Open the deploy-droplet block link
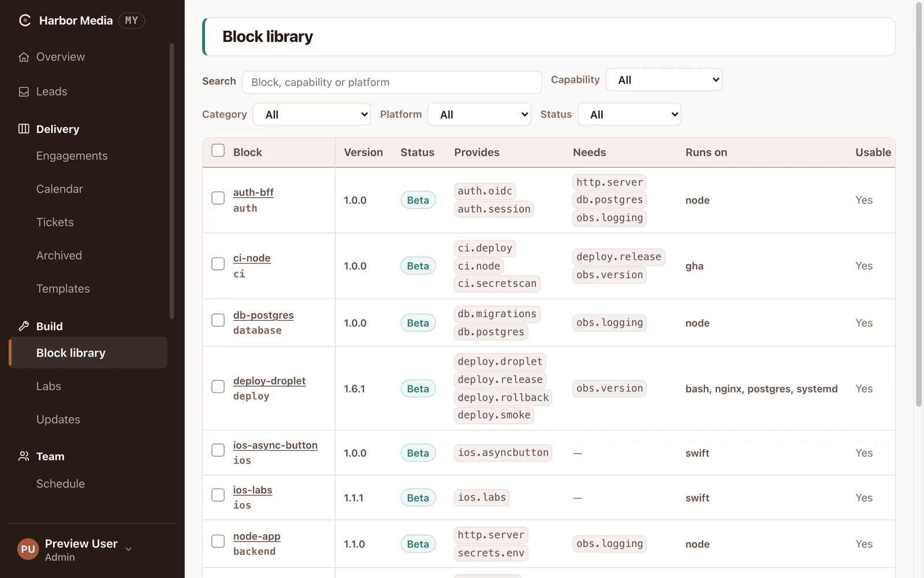 tap(269, 381)
